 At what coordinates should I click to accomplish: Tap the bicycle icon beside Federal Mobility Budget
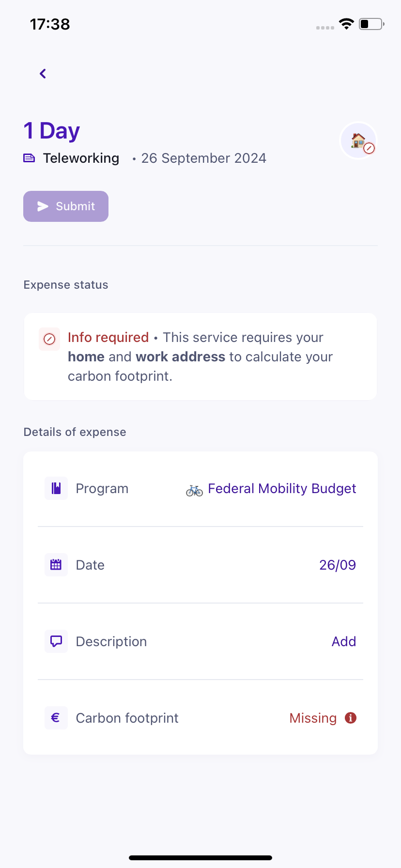[194, 490]
